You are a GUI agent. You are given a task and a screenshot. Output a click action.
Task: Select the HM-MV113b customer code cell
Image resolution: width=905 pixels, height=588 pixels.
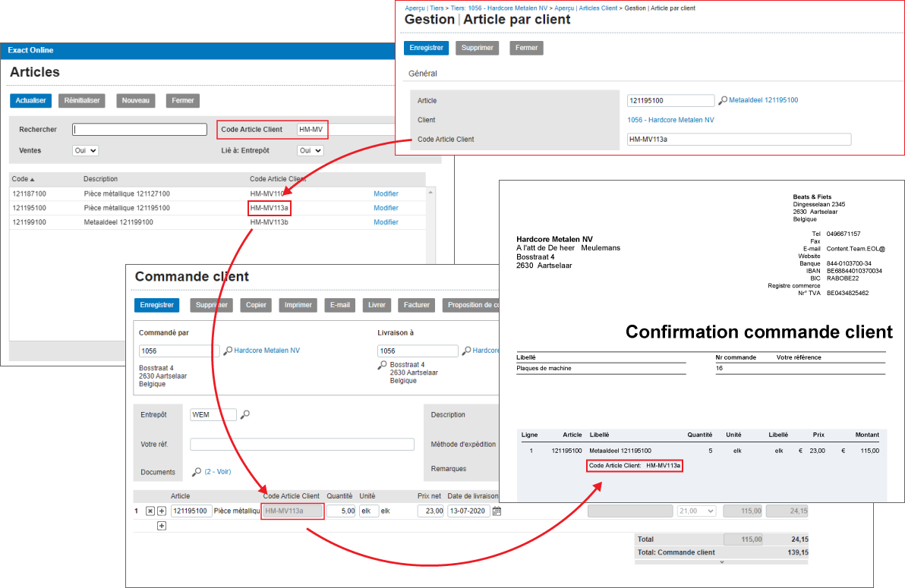tap(269, 222)
